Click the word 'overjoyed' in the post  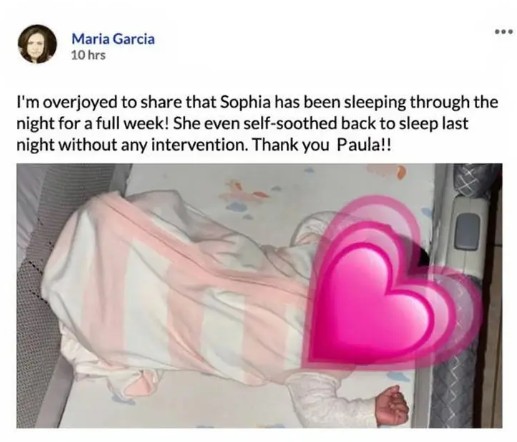80,103
